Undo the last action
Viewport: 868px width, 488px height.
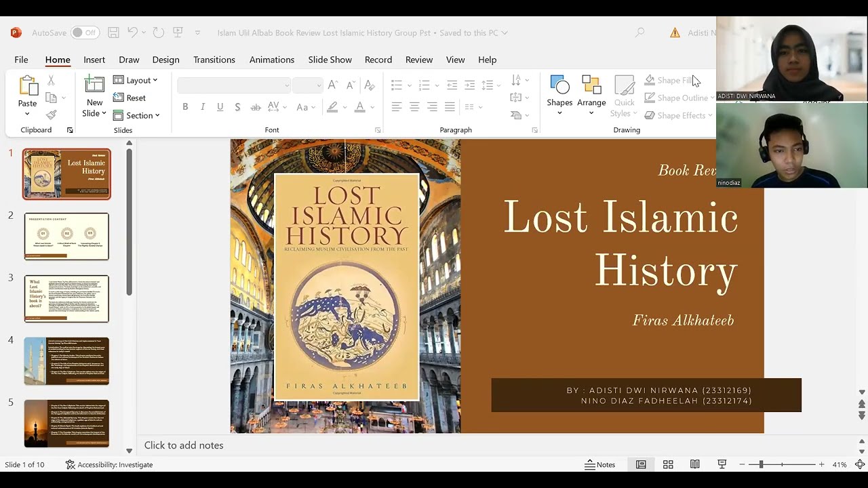pos(132,33)
